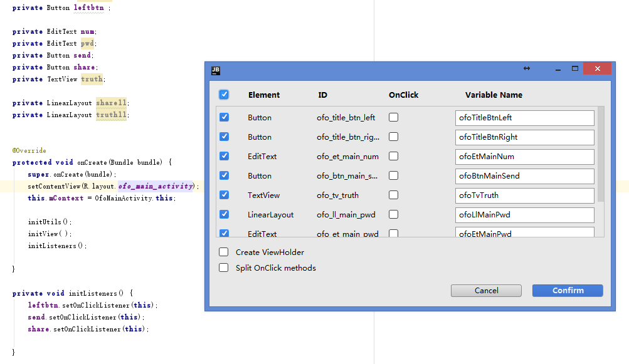Image resolution: width=629 pixels, height=364 pixels.
Task: Check the Create ViewHolder option
Action: pos(224,252)
